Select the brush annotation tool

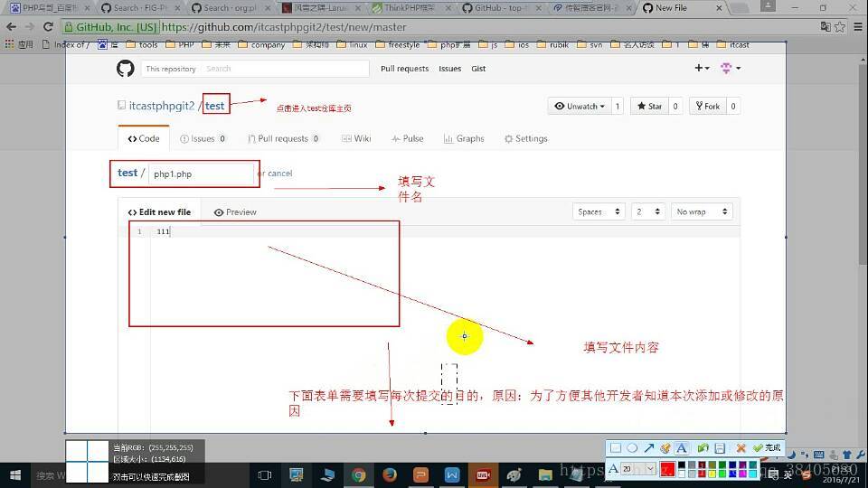pyautogui.click(x=665, y=447)
